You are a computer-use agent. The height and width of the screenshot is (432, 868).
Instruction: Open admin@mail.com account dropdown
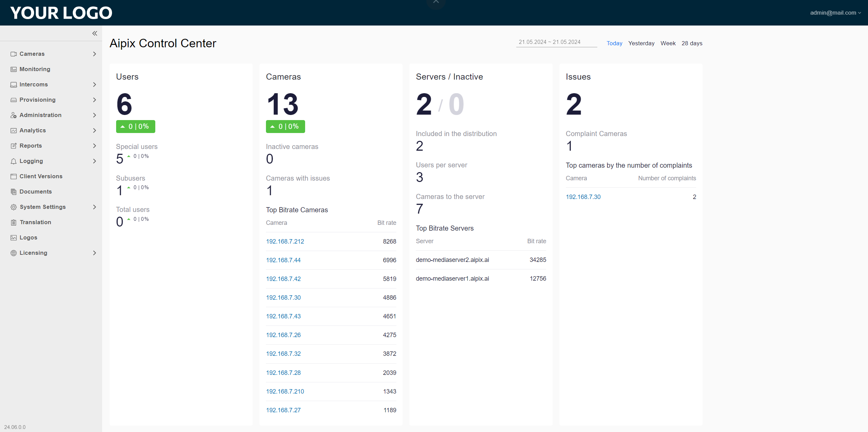(835, 13)
